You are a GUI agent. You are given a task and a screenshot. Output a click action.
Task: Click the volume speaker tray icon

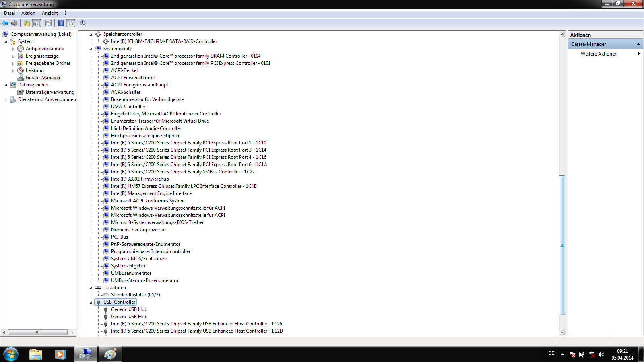point(601,354)
